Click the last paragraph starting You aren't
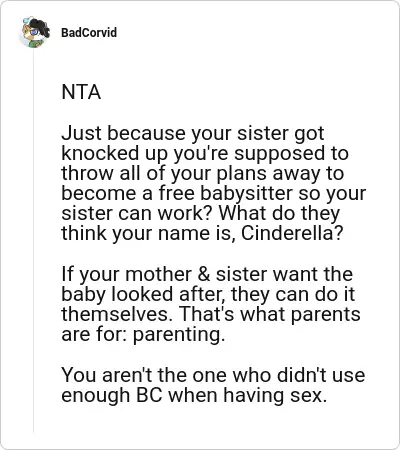 [213, 385]
